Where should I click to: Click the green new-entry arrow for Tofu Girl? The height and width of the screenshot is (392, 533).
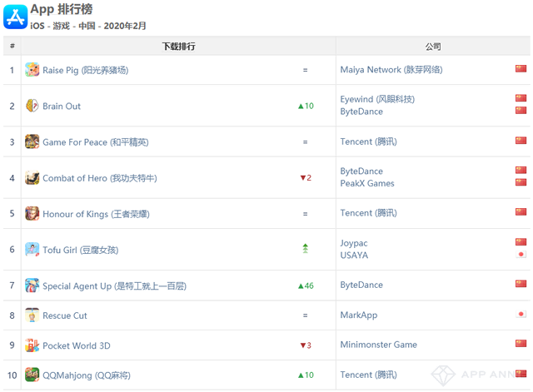305,249
